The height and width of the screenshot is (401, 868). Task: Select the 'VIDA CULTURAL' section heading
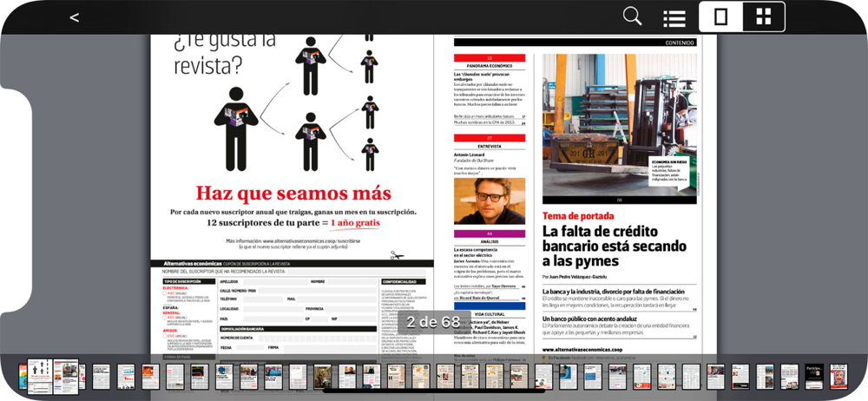point(490,313)
